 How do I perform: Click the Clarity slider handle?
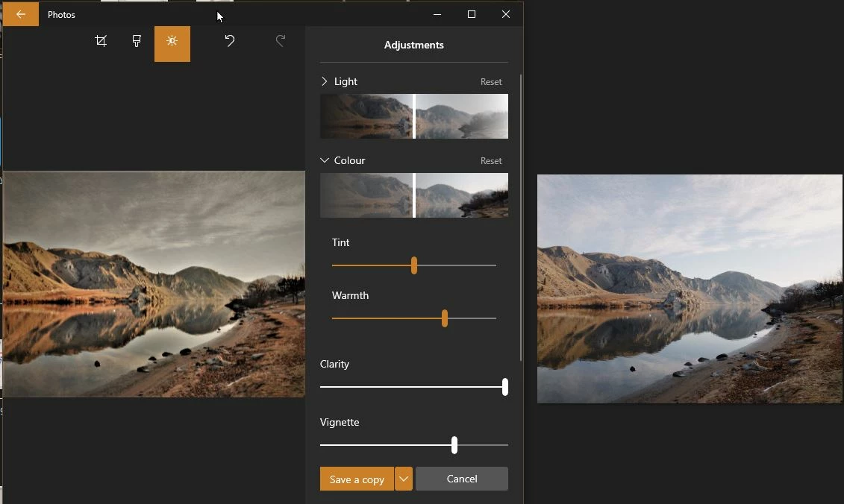coord(505,387)
